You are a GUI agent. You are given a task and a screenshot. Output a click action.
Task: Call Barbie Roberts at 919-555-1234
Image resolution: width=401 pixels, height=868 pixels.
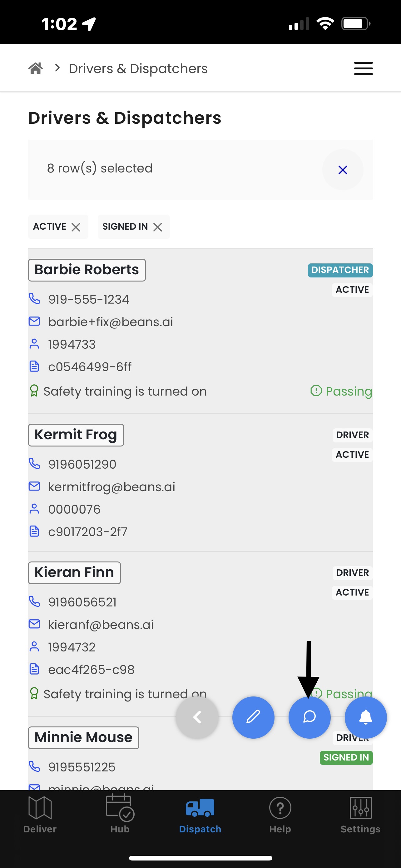coord(89,299)
